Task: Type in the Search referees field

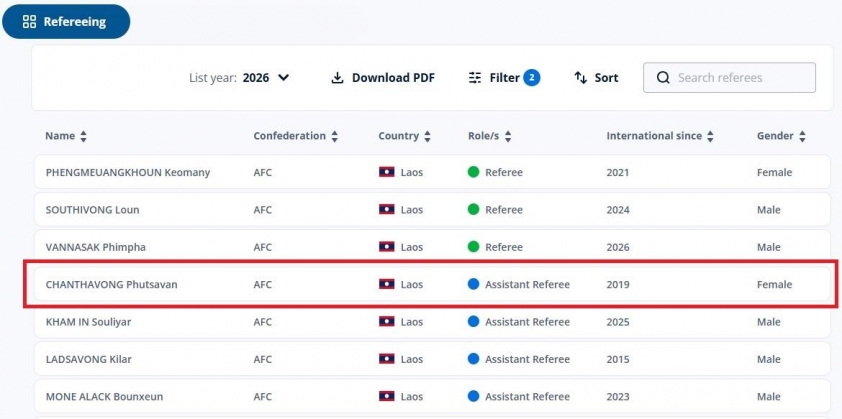Action: click(x=740, y=78)
